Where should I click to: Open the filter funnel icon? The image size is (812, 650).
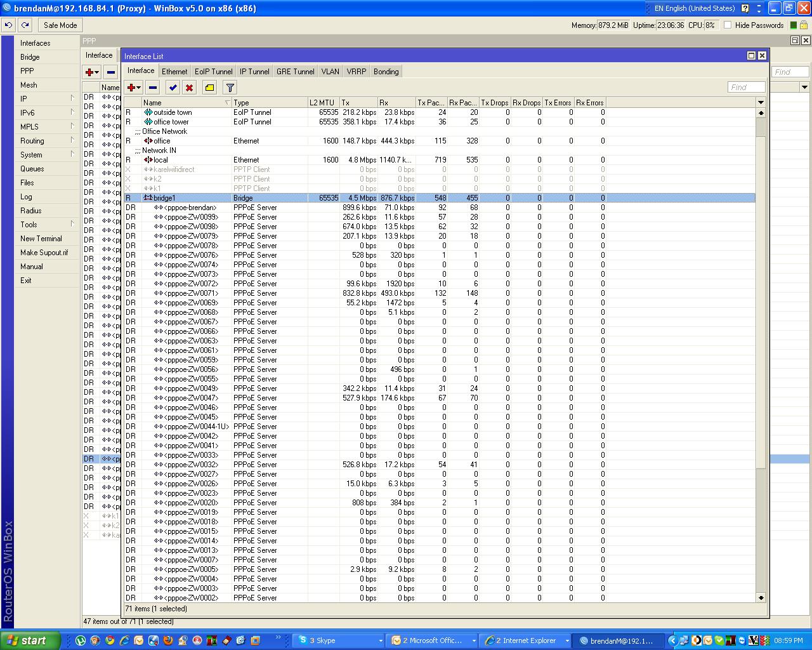coord(230,87)
